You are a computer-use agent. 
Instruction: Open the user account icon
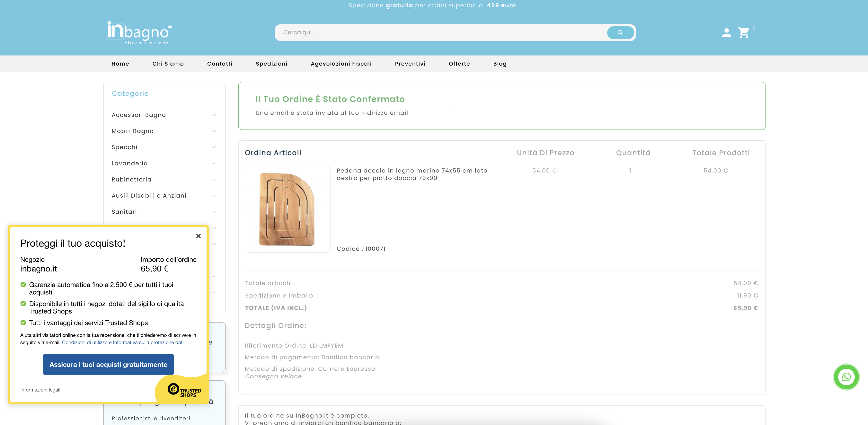click(x=726, y=33)
